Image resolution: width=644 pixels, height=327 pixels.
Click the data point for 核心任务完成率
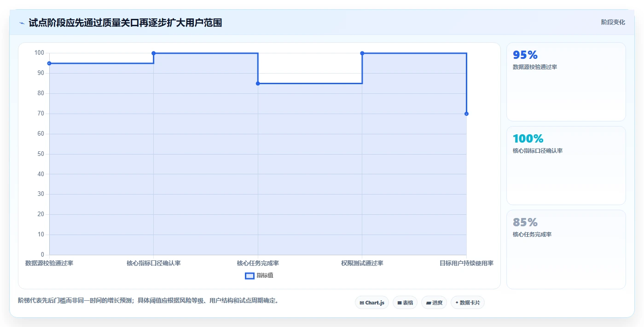pyautogui.click(x=258, y=83)
